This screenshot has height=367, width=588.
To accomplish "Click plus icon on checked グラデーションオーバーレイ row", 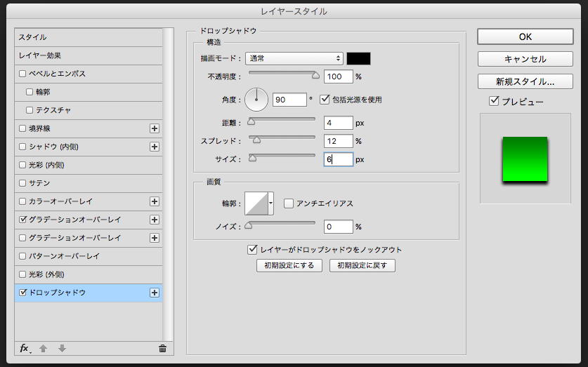I will coord(155,220).
